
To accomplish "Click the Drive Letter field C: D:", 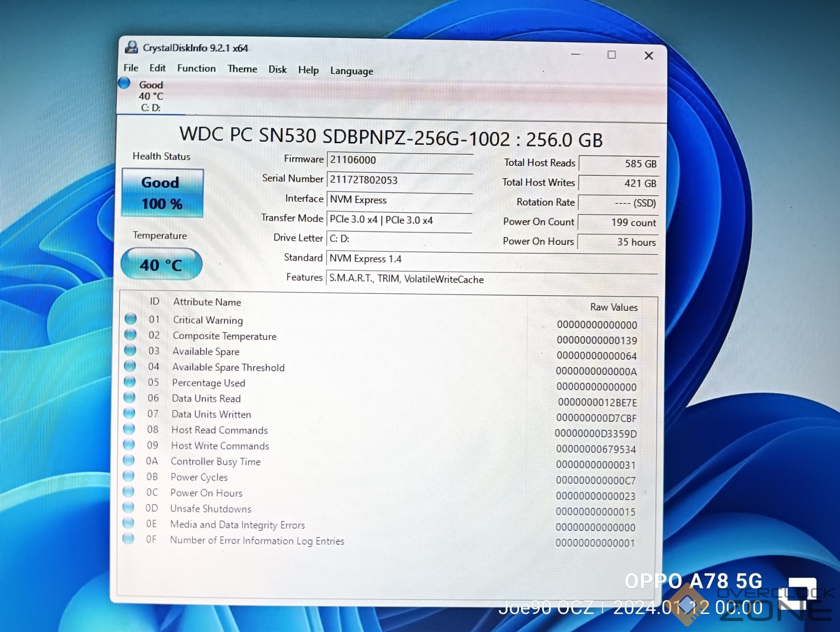I will coord(399,239).
